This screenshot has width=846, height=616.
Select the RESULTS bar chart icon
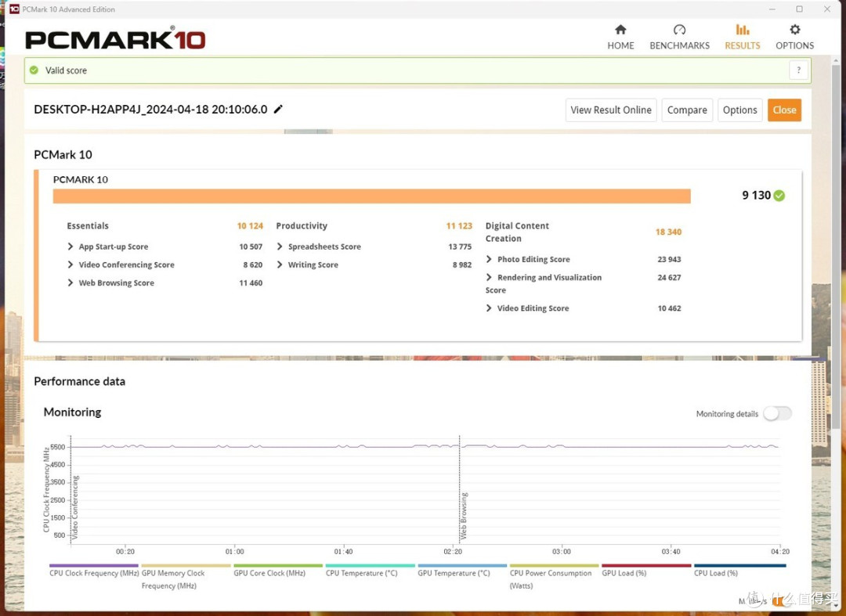(743, 29)
